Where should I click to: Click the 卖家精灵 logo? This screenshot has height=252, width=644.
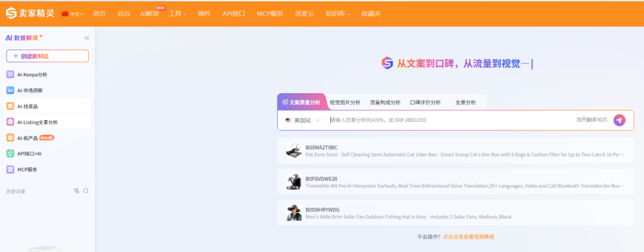coord(30,13)
